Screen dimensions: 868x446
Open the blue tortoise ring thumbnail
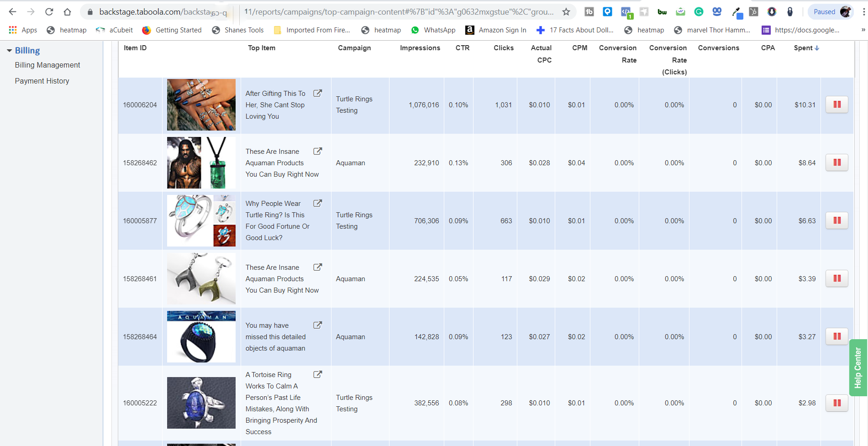[201, 403]
